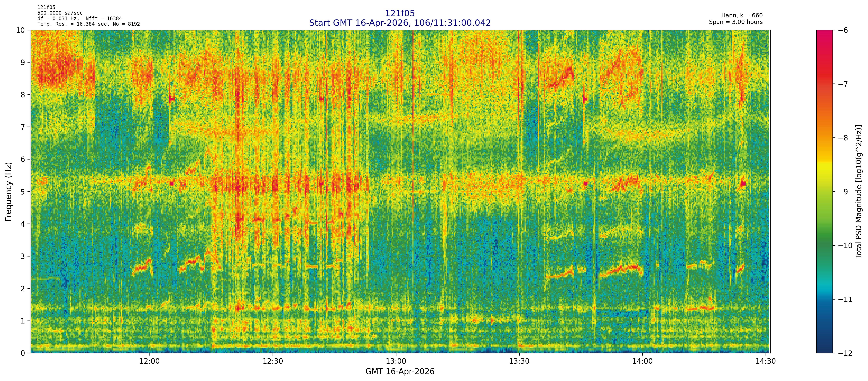The image size is (868, 381).
Task: Click the 500.0000 sa/sec header text
Action: click(60, 13)
